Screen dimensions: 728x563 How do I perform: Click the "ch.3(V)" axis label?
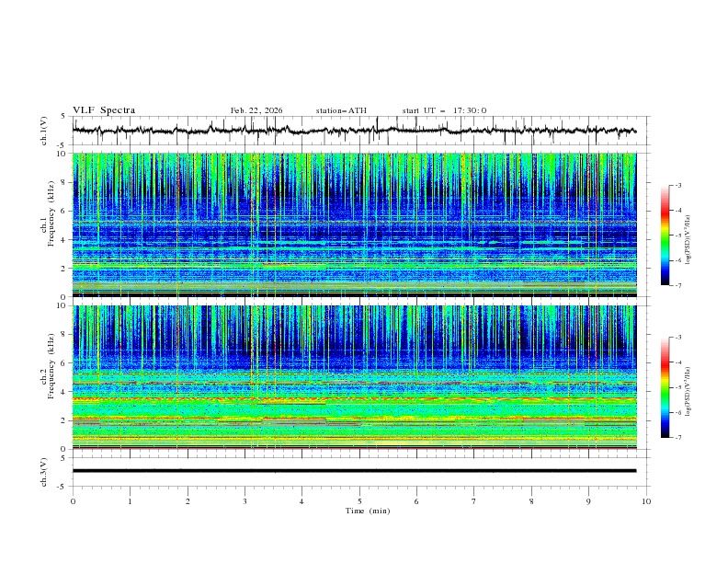[x=44, y=472]
